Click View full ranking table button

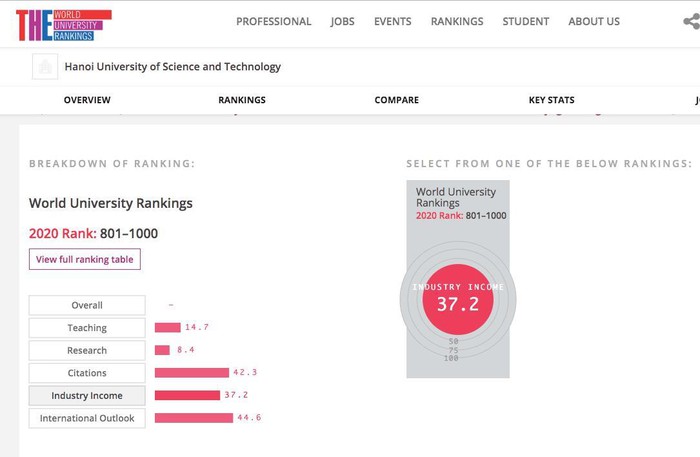[85, 259]
